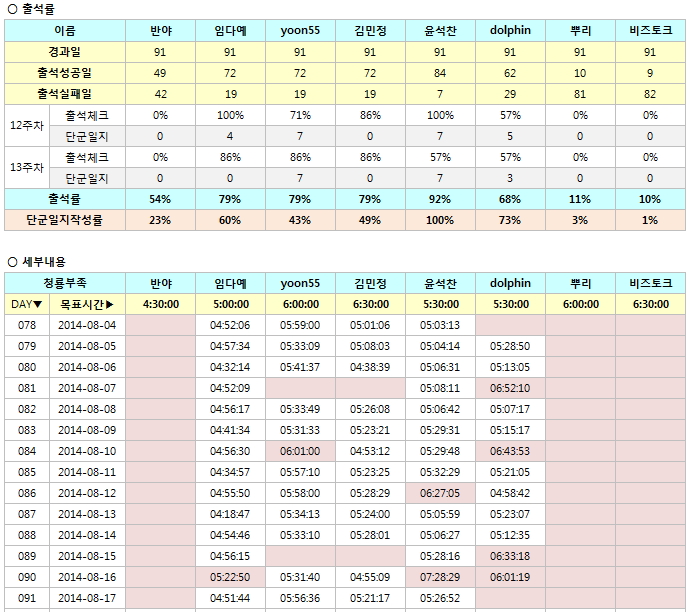Click 출석실패일 value 82
The image size is (687, 612).
[650, 94]
